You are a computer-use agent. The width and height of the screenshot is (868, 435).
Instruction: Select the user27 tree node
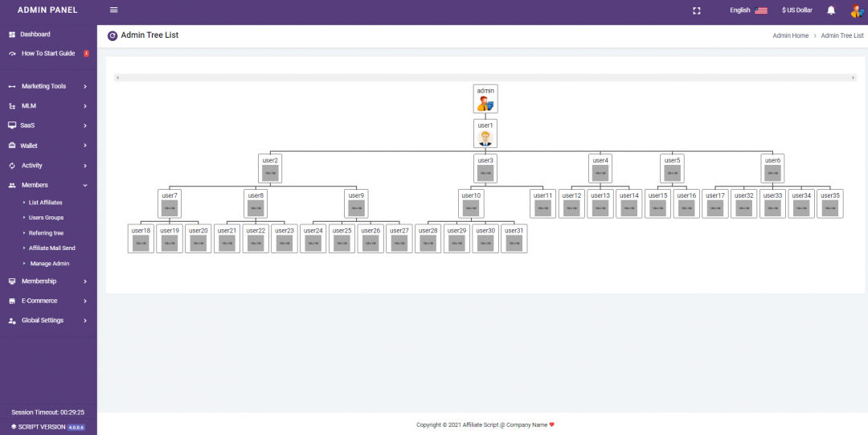[x=399, y=238]
